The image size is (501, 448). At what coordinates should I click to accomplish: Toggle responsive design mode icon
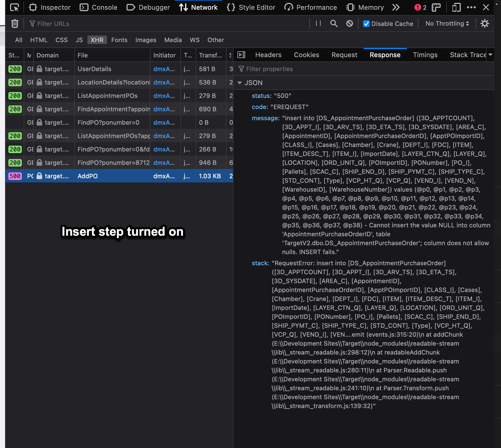456,8
